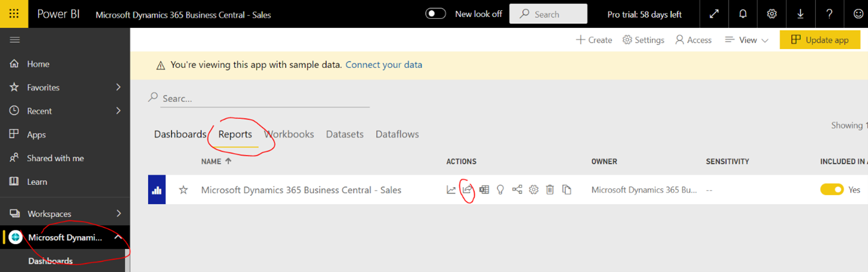Click the workspace content search field
The width and height of the screenshot is (868, 272).
(264, 98)
